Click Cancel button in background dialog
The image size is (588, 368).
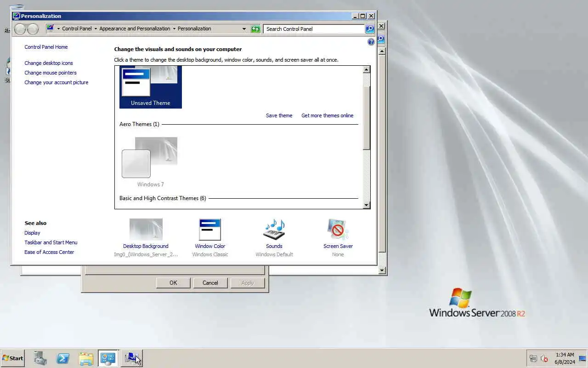click(x=210, y=283)
